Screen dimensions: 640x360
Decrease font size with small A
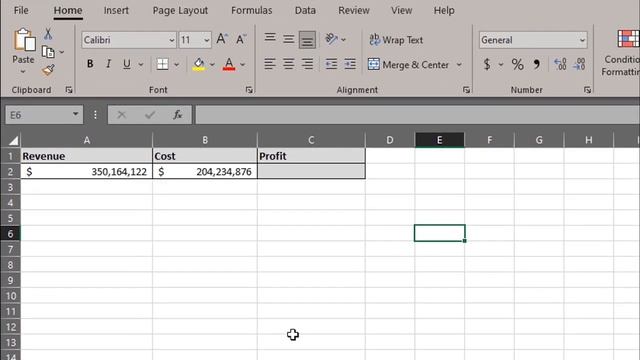click(241, 39)
